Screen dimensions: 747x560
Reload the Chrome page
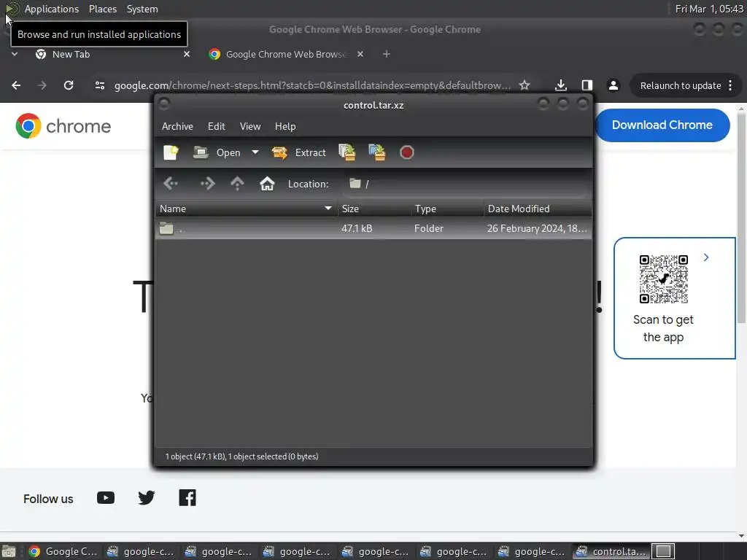pos(69,85)
